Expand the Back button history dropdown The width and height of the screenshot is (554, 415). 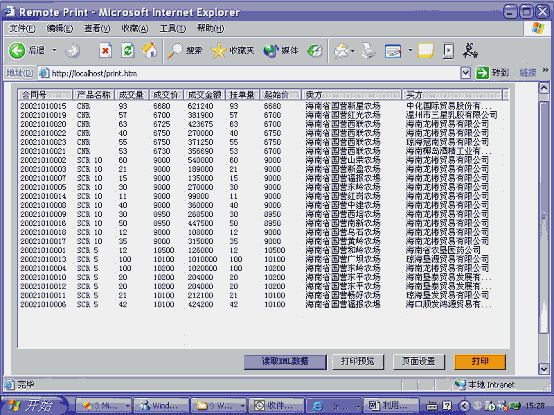tap(54, 51)
